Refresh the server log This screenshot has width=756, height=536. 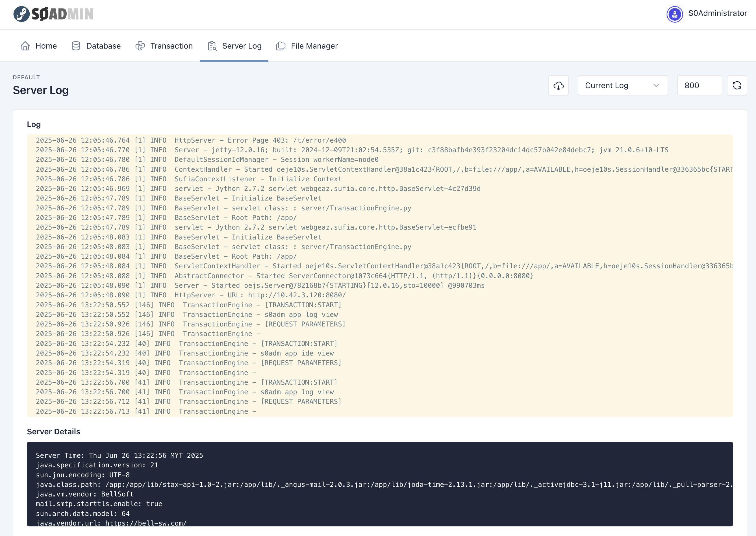tap(737, 86)
